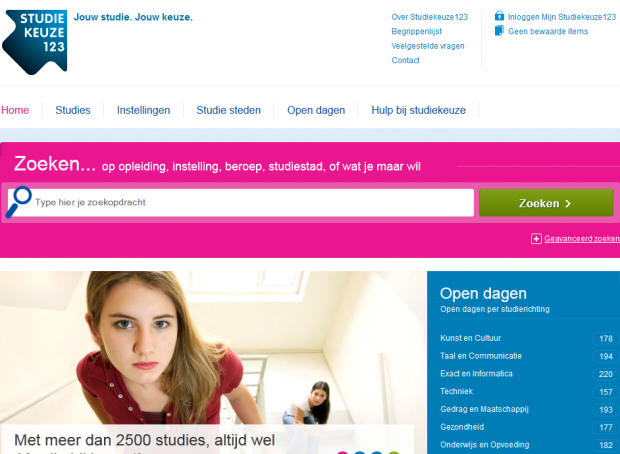Click the green Zoeken button
The height and width of the screenshot is (454, 620).
pyautogui.click(x=546, y=203)
